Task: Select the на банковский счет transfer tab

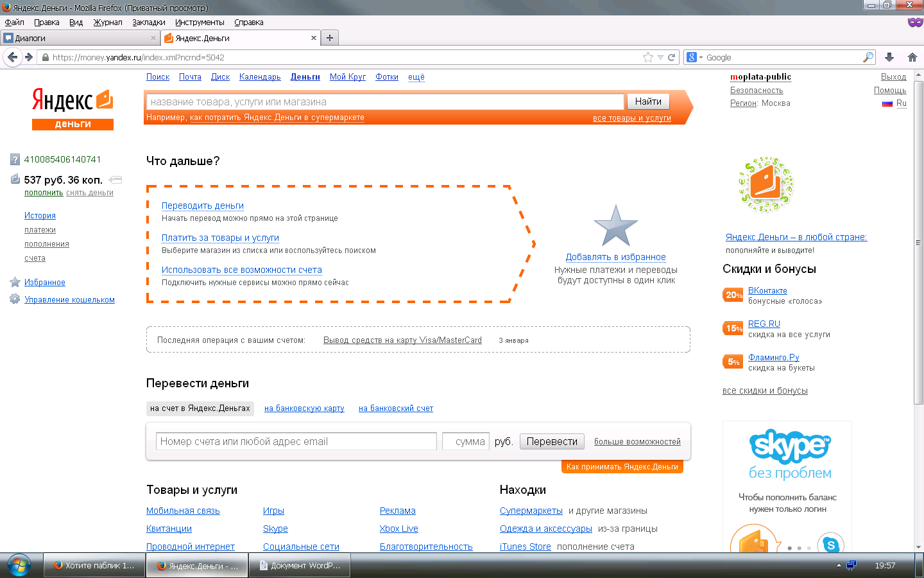Action: [x=396, y=408]
